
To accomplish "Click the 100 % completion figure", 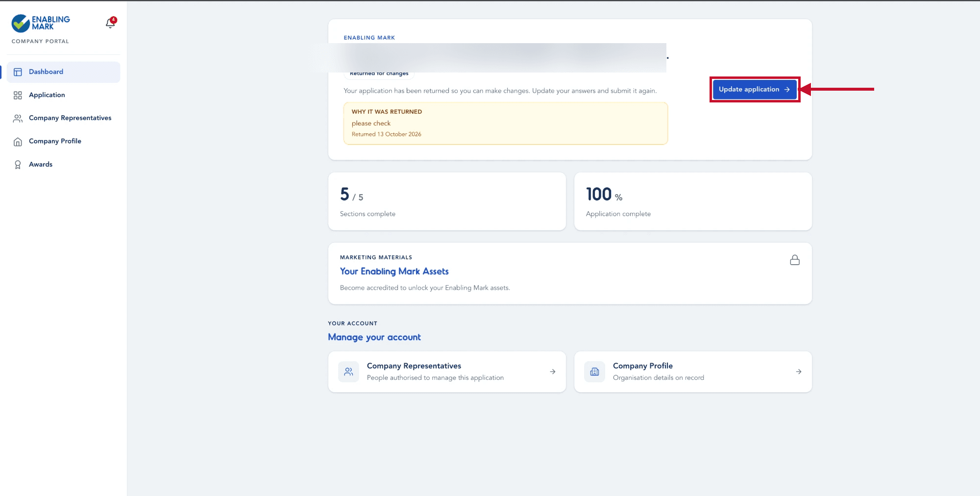I will (604, 195).
